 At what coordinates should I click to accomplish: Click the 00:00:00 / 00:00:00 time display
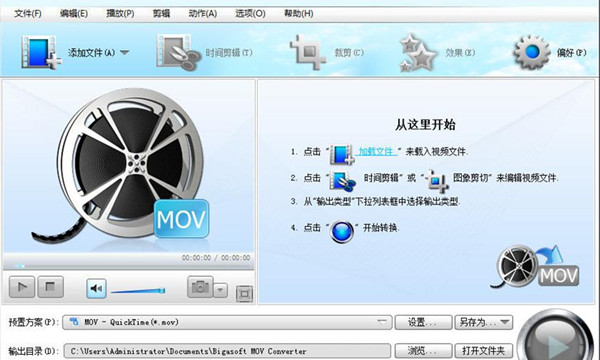pyautogui.click(x=216, y=258)
